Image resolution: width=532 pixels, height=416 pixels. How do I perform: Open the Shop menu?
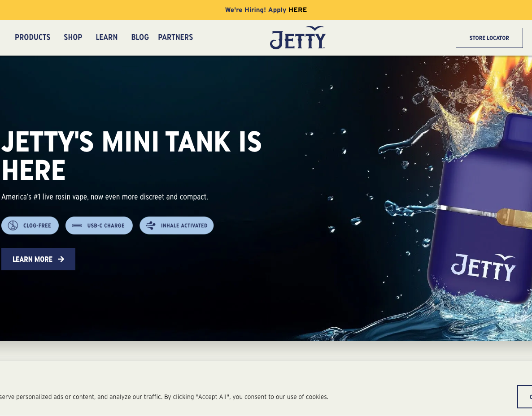tap(73, 37)
